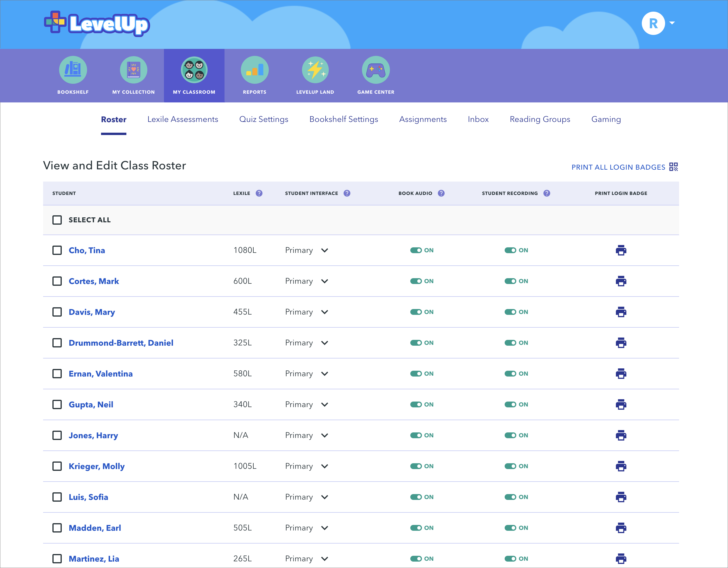The height and width of the screenshot is (568, 728).
Task: Open the user account menu arrow
Action: point(672,23)
